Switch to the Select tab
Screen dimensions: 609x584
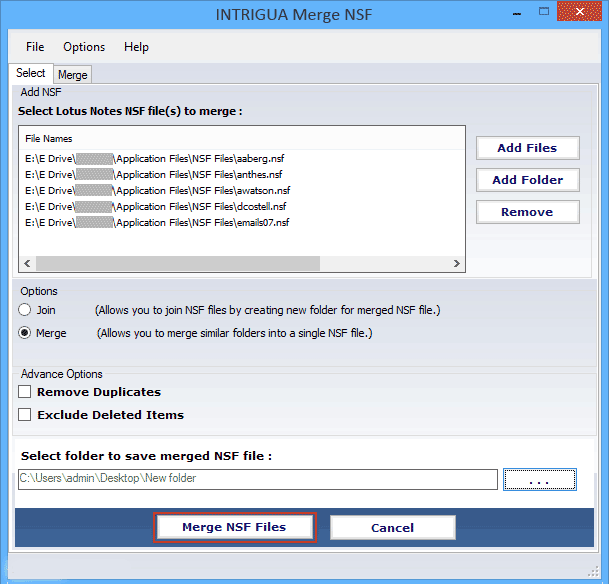coord(30,73)
